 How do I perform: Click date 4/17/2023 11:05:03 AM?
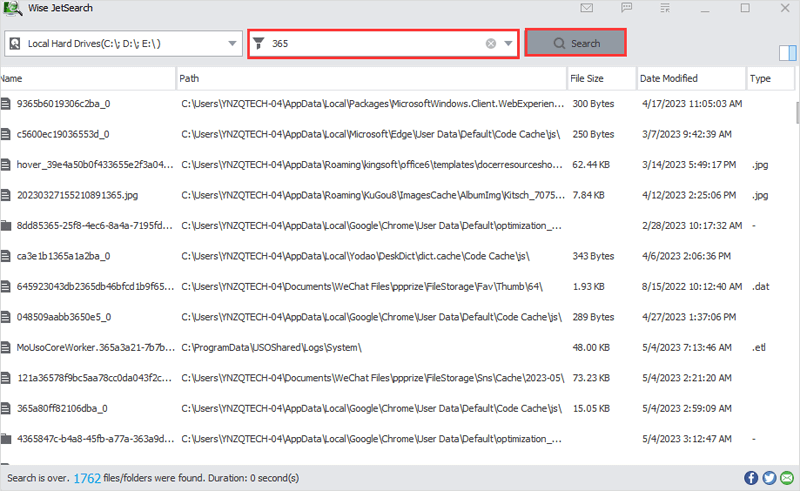tap(692, 104)
